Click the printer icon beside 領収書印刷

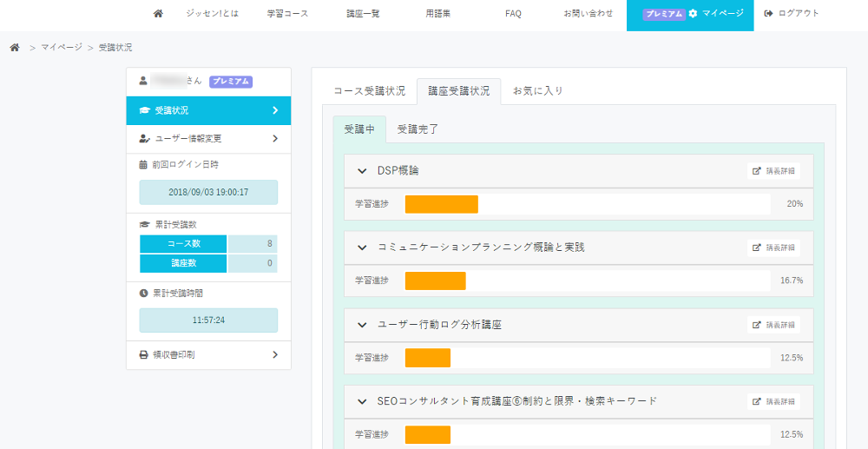click(144, 354)
